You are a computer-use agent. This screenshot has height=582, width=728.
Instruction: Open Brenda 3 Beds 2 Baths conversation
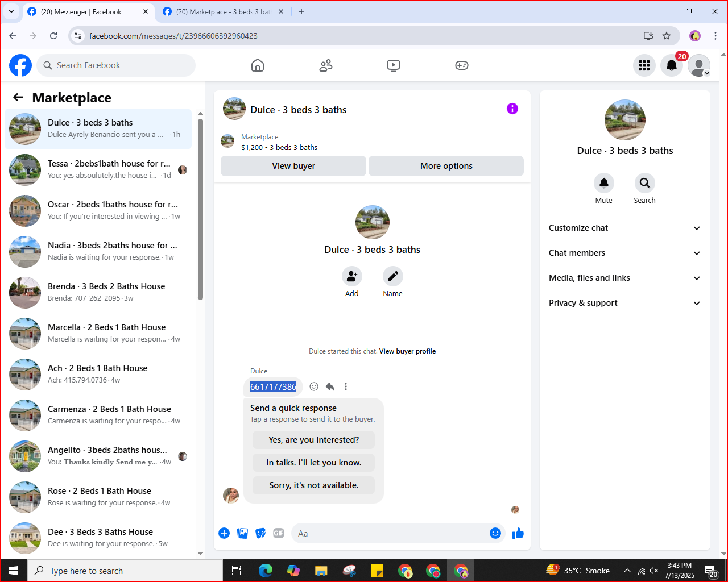point(98,293)
